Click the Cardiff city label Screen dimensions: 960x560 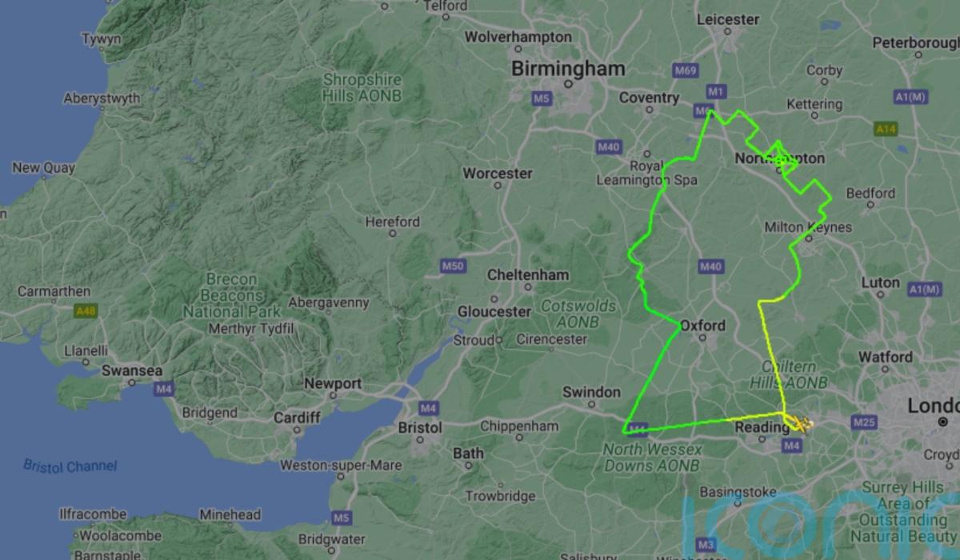[x=297, y=418]
